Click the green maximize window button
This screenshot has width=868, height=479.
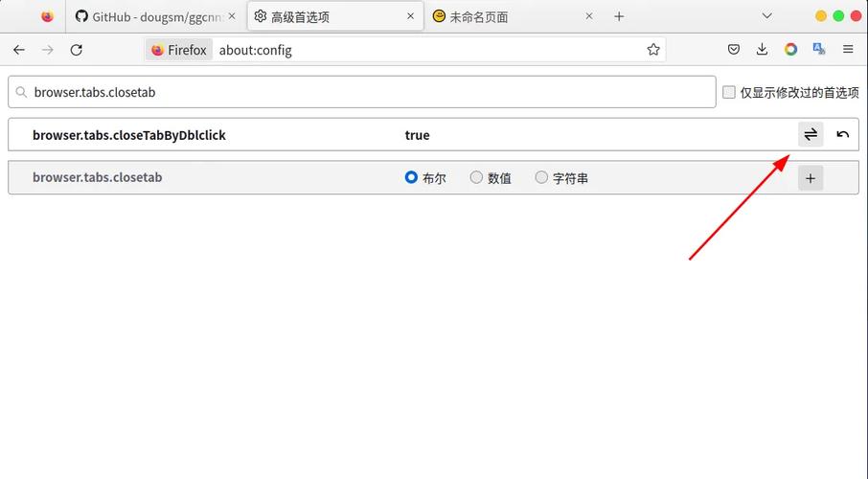tap(838, 16)
